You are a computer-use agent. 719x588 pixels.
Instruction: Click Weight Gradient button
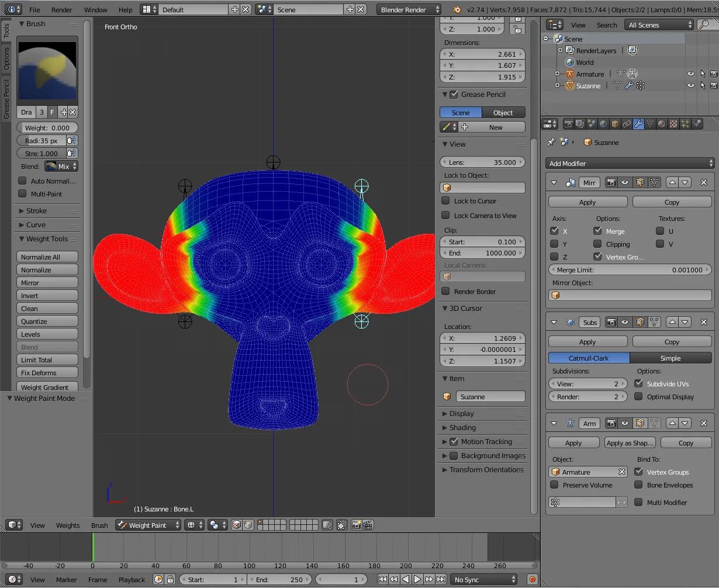coord(47,387)
